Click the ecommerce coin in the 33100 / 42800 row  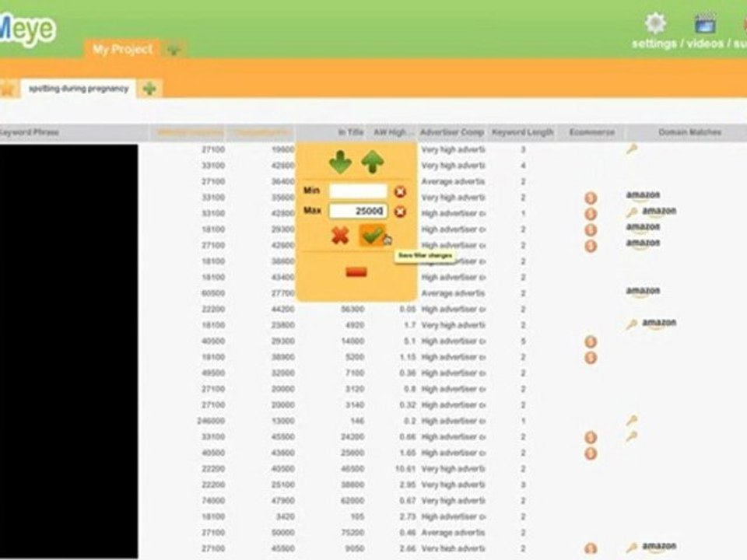(x=591, y=214)
